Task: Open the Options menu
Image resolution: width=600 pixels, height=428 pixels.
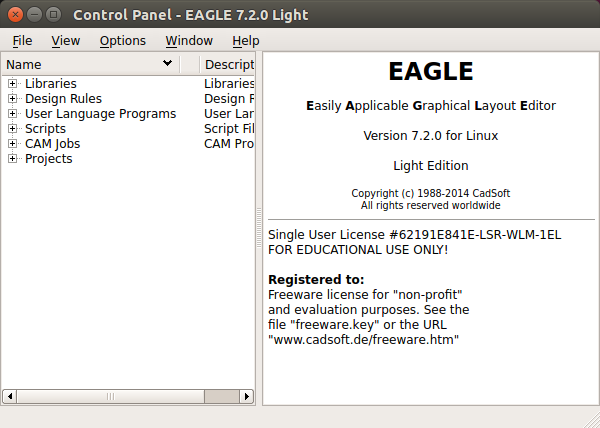Action: pos(122,41)
